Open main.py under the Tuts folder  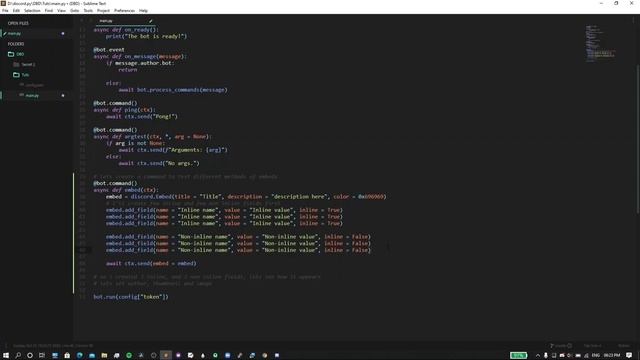pyautogui.click(x=32, y=96)
